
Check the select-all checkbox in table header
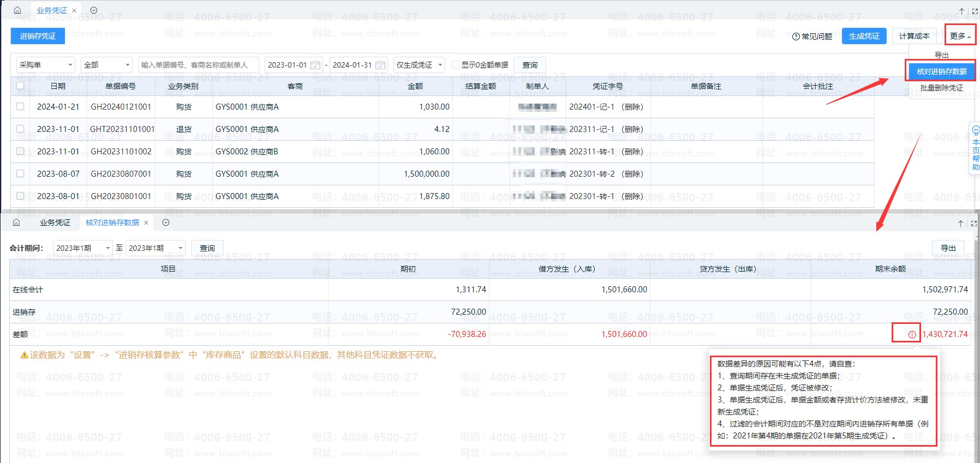click(20, 86)
